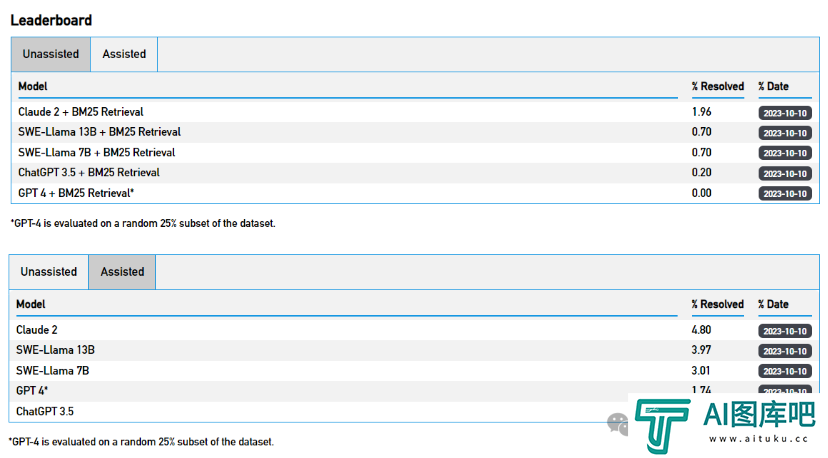Click the www.aituku.cc watermark link
The height and width of the screenshot is (458, 828).
coord(758,439)
